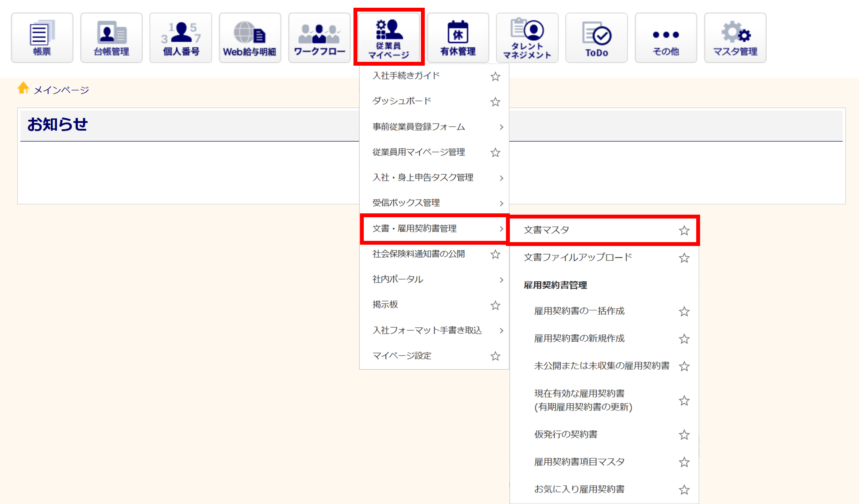This screenshot has height=504, width=859.
Task: Click the 有休管理 calendar icon
Action: [x=458, y=38]
